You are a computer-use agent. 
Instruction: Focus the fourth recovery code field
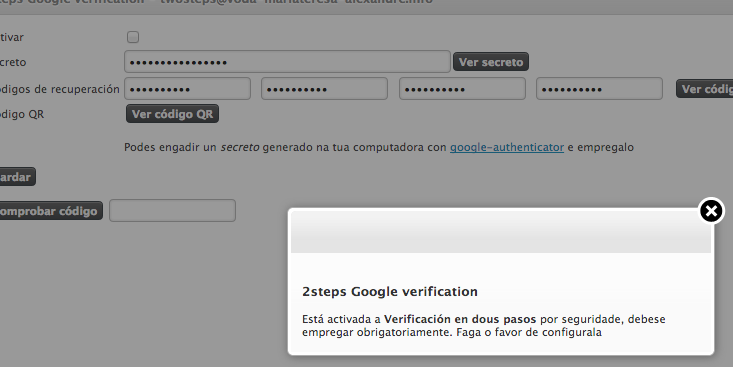tap(599, 89)
